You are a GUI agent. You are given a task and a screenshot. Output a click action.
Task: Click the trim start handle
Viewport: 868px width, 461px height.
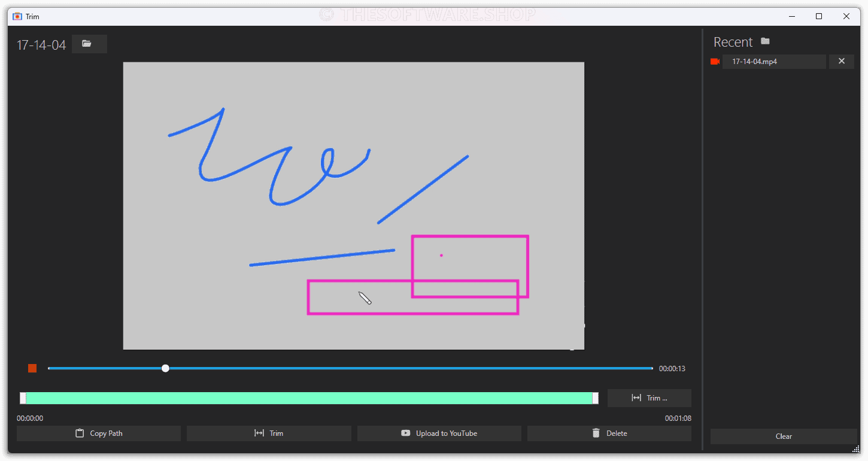23,398
